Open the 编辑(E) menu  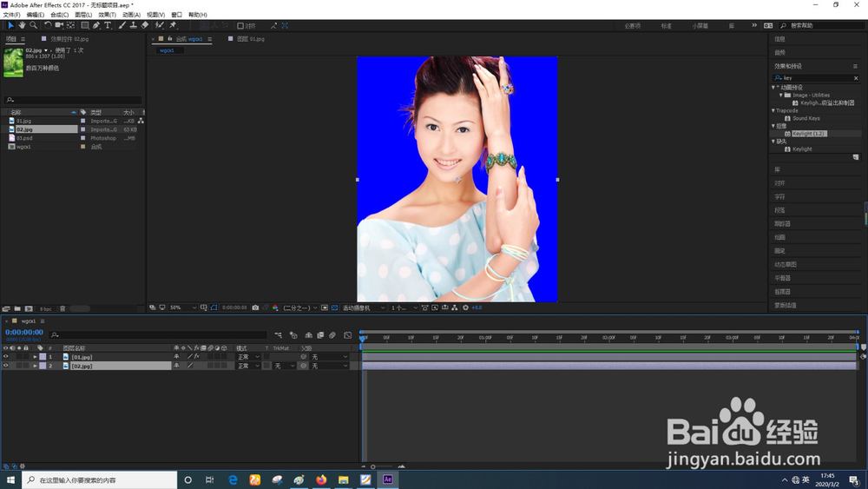[x=36, y=15]
